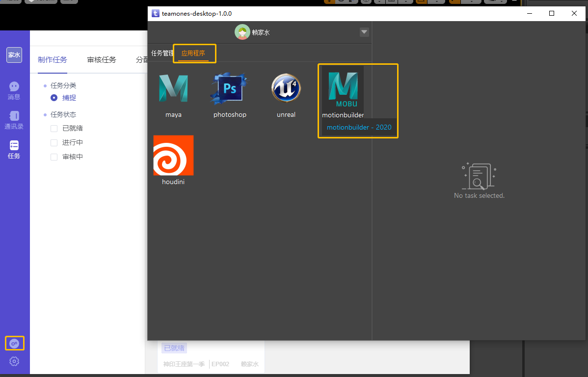Screen dimensions: 588x377
Task: Open the settings gear in sidebar
Action: [x=14, y=361]
